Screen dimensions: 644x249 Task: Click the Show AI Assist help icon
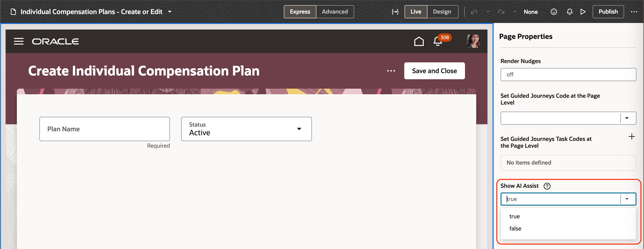click(x=547, y=186)
